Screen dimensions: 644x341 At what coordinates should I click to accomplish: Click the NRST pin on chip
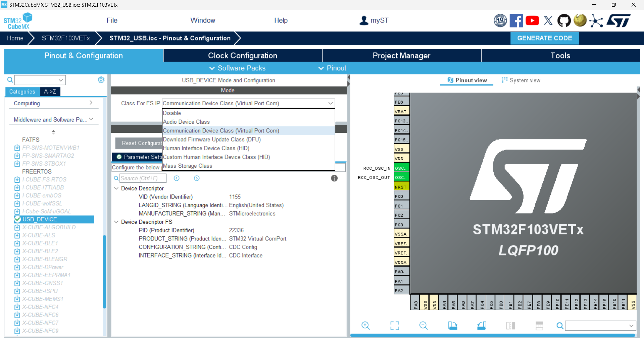[401, 187]
